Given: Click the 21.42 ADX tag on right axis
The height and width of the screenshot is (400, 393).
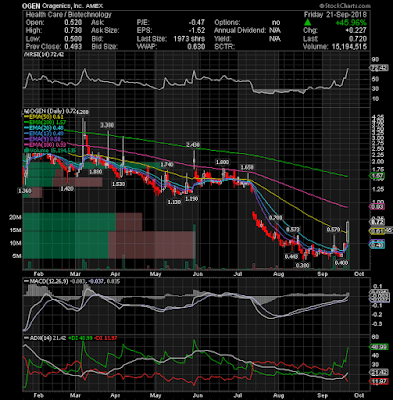Looking at the screenshot, I should [379, 372].
